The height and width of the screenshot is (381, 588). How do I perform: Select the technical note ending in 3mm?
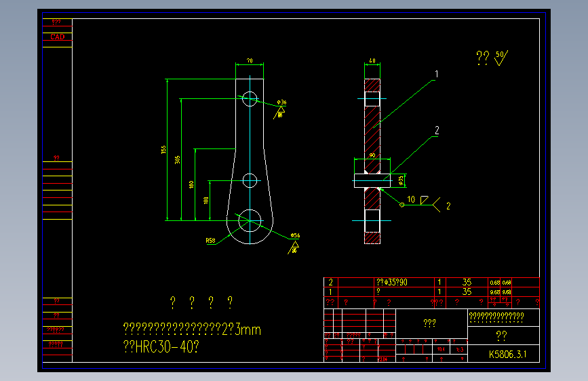click(192, 329)
